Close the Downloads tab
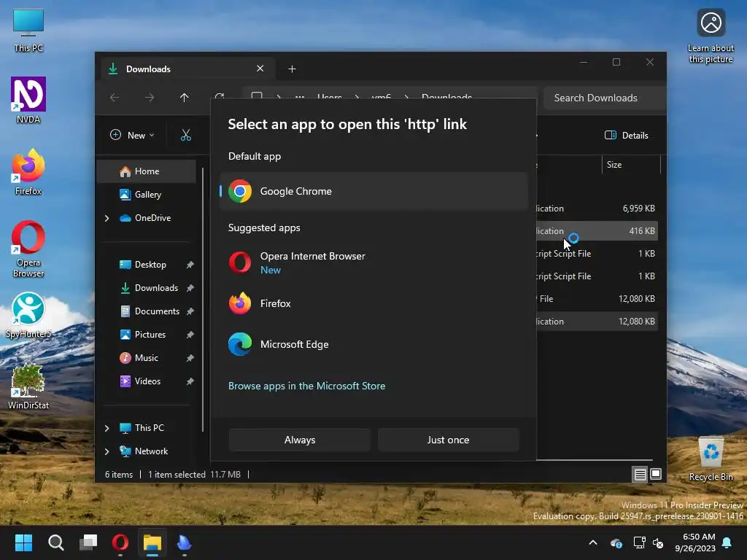The width and height of the screenshot is (747, 560). pyautogui.click(x=260, y=69)
